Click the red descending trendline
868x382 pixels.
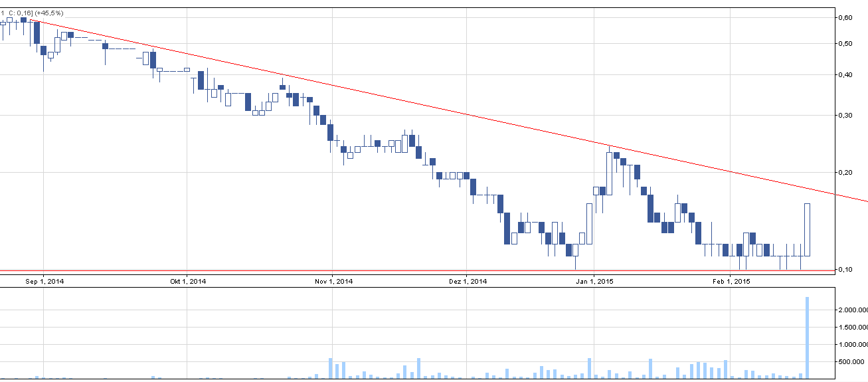tap(465, 114)
